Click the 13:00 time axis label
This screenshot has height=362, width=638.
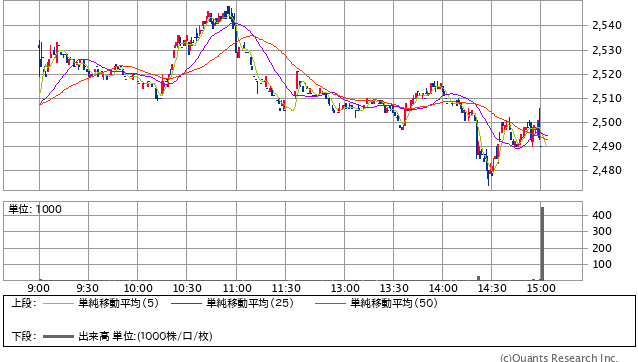click(x=345, y=288)
